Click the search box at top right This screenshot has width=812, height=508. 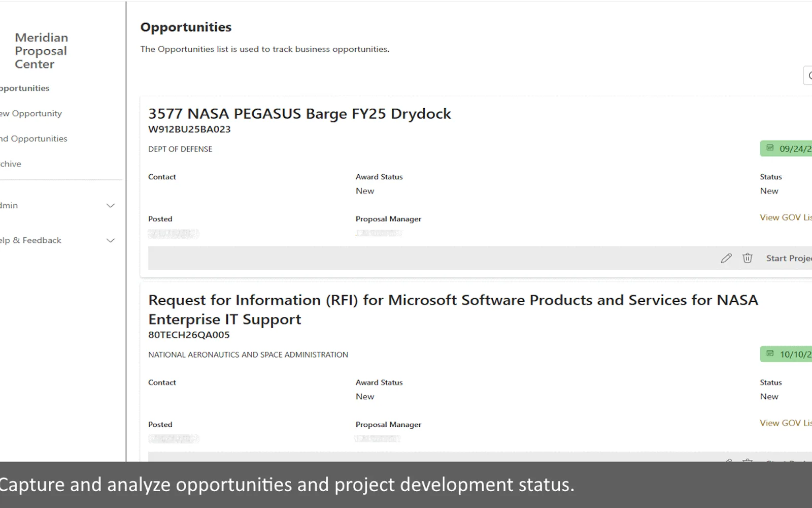tap(808, 76)
